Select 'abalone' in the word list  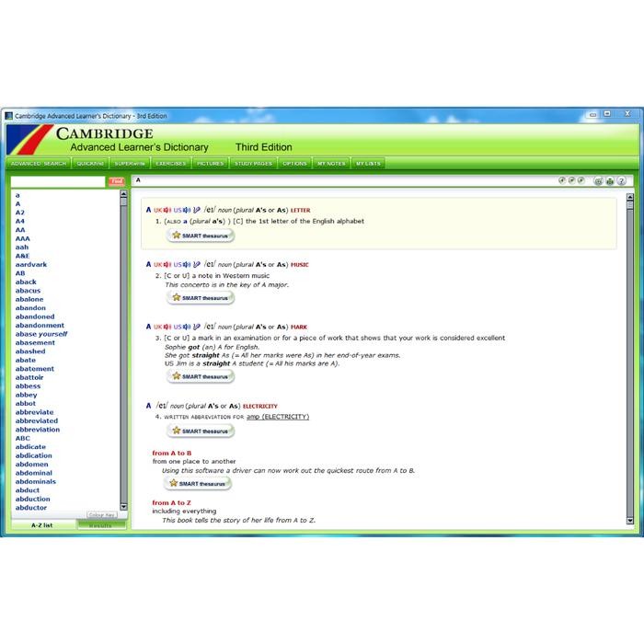click(x=29, y=299)
